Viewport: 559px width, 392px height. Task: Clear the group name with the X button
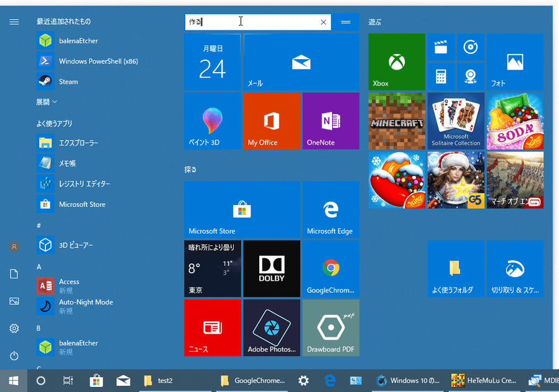click(x=323, y=22)
